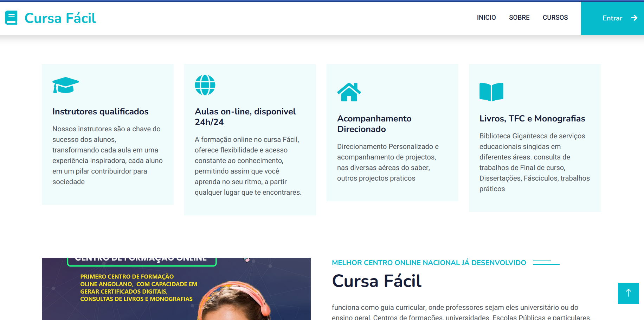Click the globe icon for online classes
The image size is (644, 320).
click(205, 85)
